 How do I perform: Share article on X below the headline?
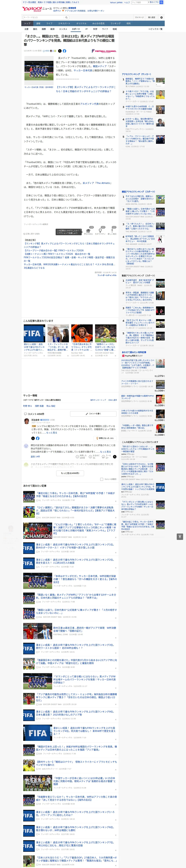pyautogui.click(x=60, y=51)
